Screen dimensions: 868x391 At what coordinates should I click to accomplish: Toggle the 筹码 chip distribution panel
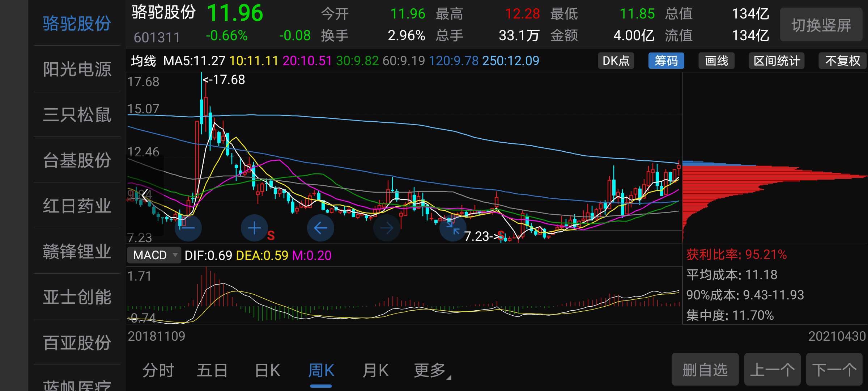[667, 61]
